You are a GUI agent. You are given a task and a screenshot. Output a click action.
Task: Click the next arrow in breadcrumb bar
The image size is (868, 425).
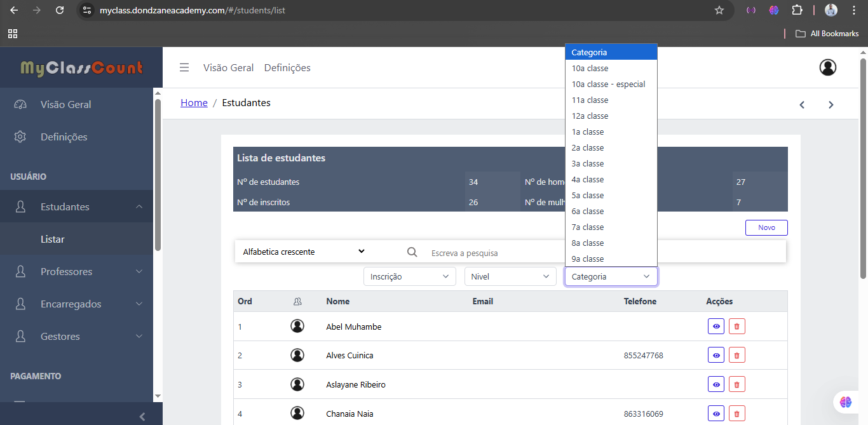831,105
